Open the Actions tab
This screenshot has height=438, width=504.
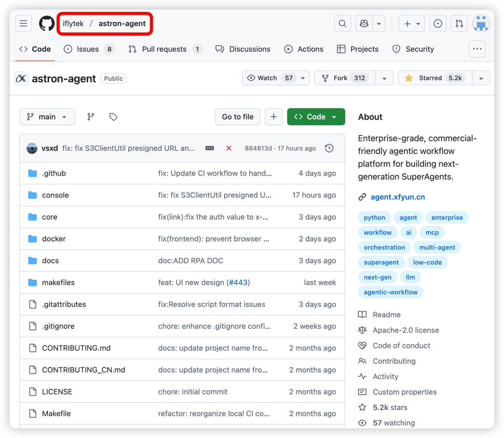304,49
